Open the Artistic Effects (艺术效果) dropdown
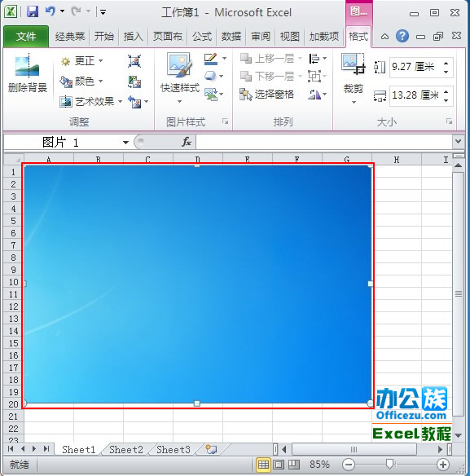Viewport: 470px width, 476px height. [91, 101]
